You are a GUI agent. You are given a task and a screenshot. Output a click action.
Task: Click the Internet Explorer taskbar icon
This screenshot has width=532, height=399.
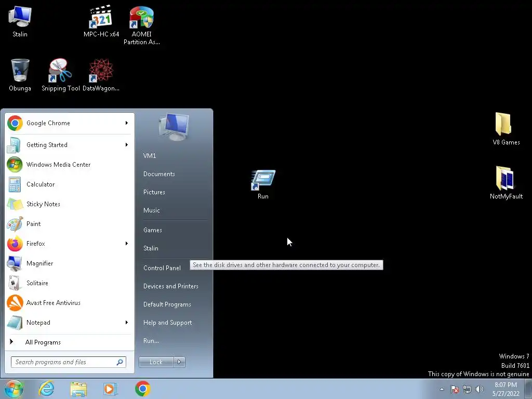point(46,389)
